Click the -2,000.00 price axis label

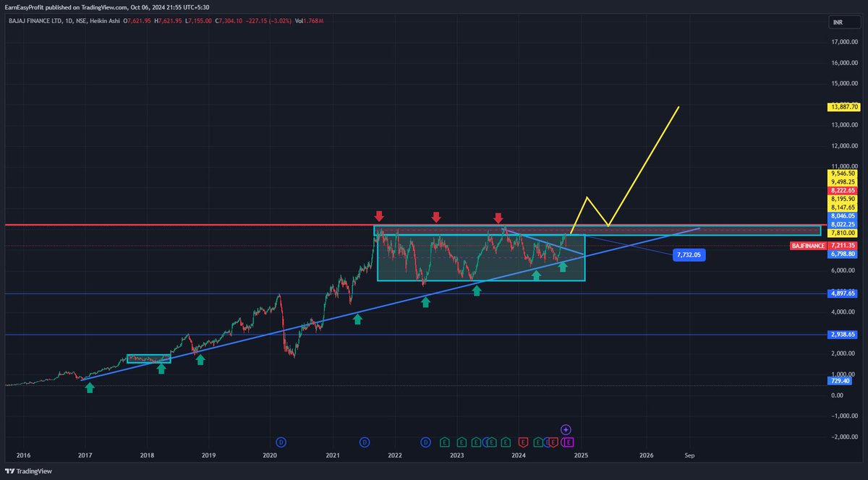pos(843,437)
